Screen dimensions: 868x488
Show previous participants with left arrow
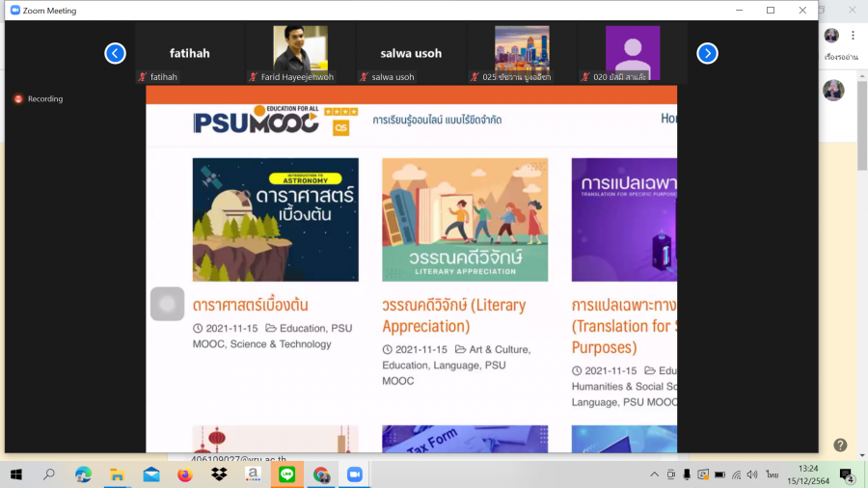[115, 53]
